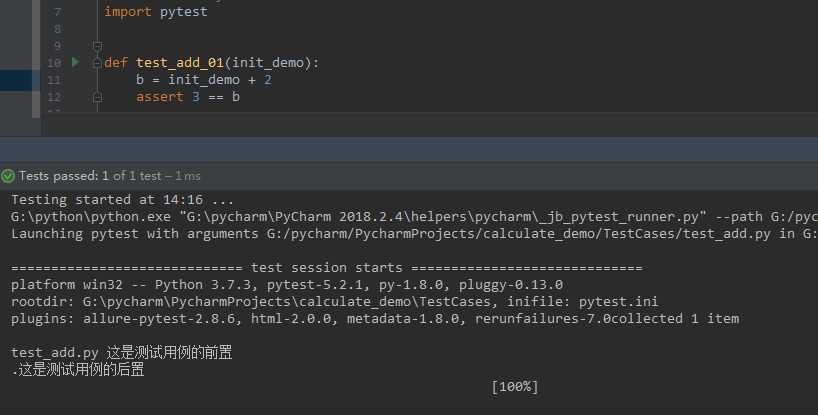Screen dimensions: 818x415
Task: Click the assert keyword on line 12
Action: (160, 97)
